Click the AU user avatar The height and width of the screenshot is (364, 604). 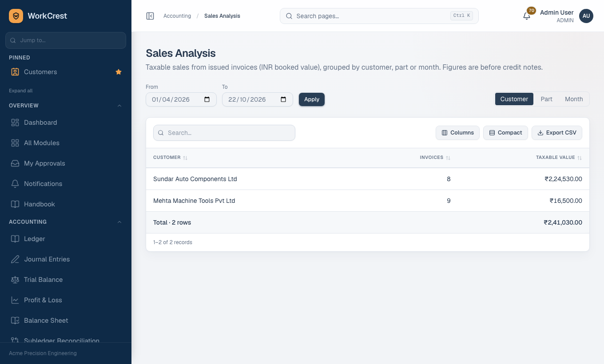click(586, 16)
